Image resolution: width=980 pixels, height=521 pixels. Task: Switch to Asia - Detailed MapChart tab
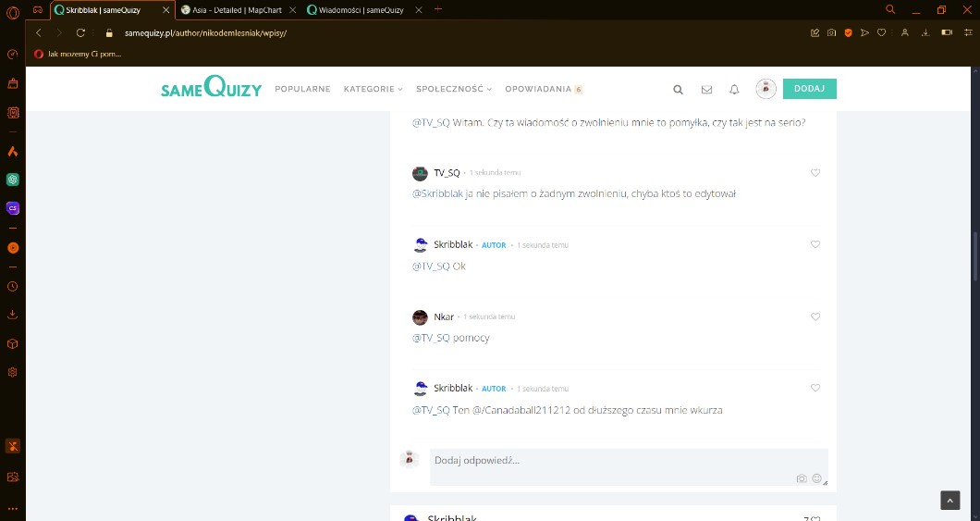238,9
